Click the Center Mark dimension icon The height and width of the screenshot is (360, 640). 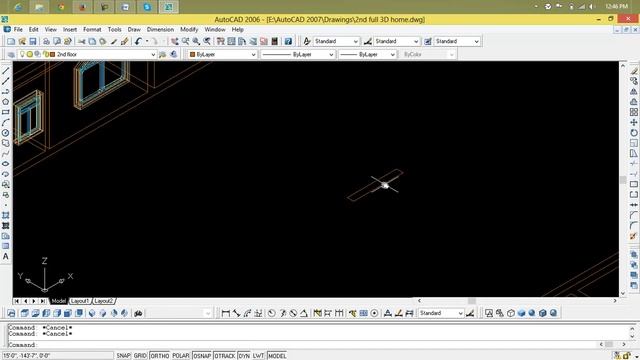374,313
